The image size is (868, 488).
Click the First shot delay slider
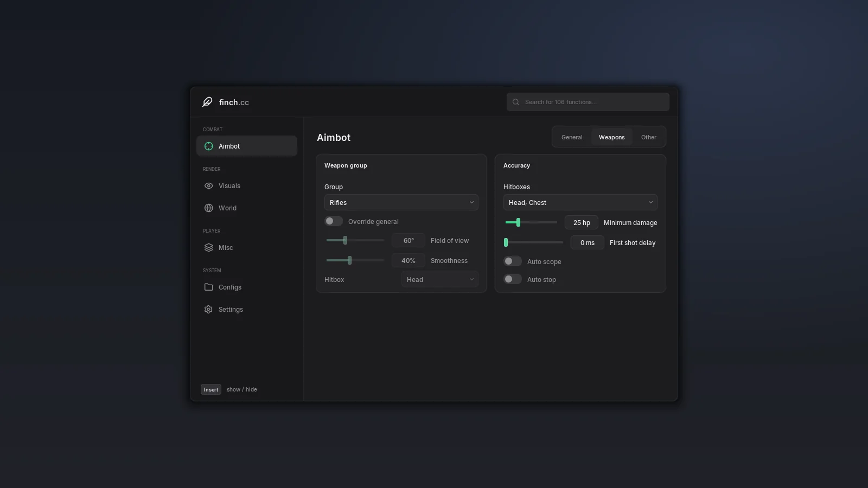pos(534,242)
